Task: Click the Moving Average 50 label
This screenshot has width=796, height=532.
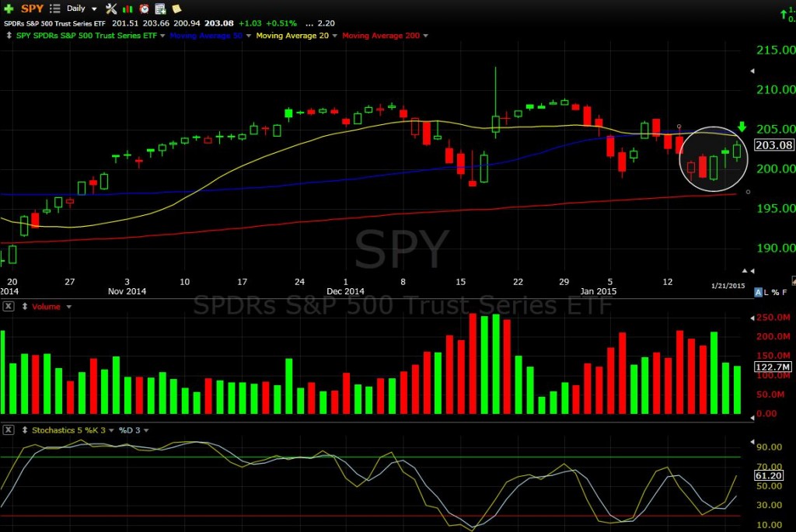Action: coord(205,36)
